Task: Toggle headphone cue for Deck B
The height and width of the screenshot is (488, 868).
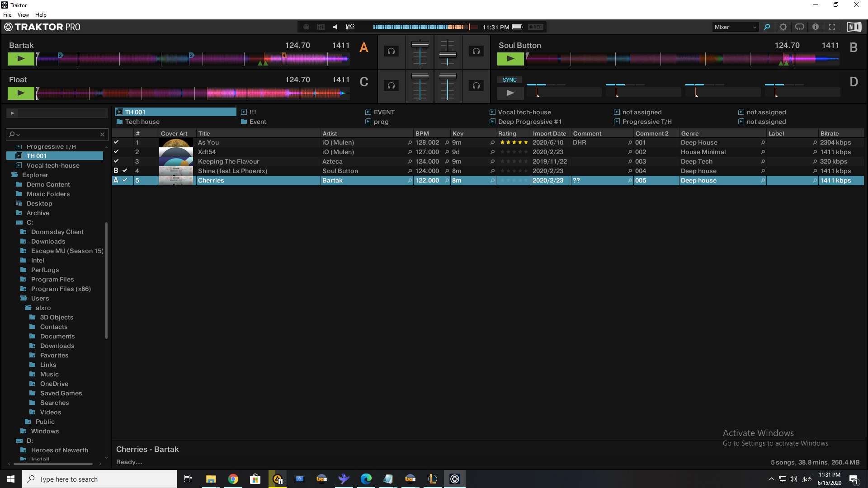Action: (476, 52)
